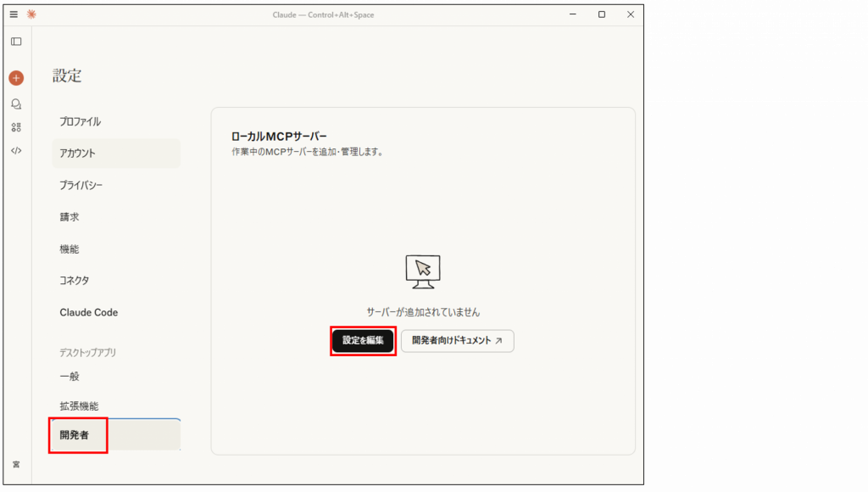This screenshot has height=492, width=868.
Task: Start a new chat with plus icon
Action: click(x=16, y=78)
